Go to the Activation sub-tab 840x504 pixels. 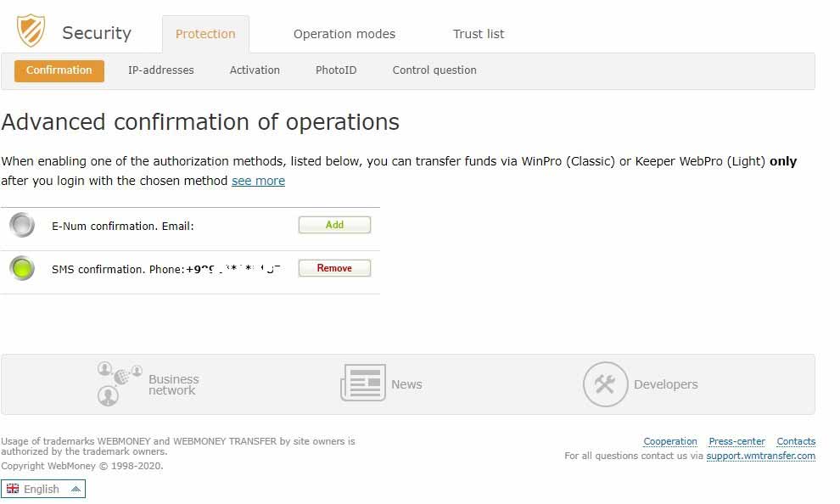click(255, 70)
